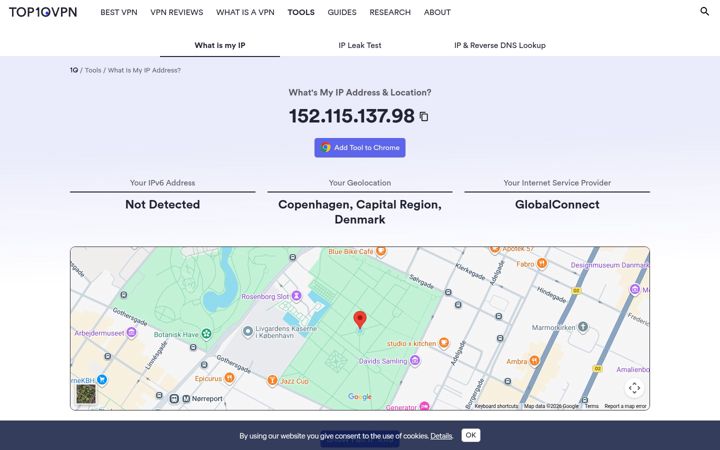Screen dimensions: 720x450
Task: Click the red location pin on the map
Action: pos(360,320)
